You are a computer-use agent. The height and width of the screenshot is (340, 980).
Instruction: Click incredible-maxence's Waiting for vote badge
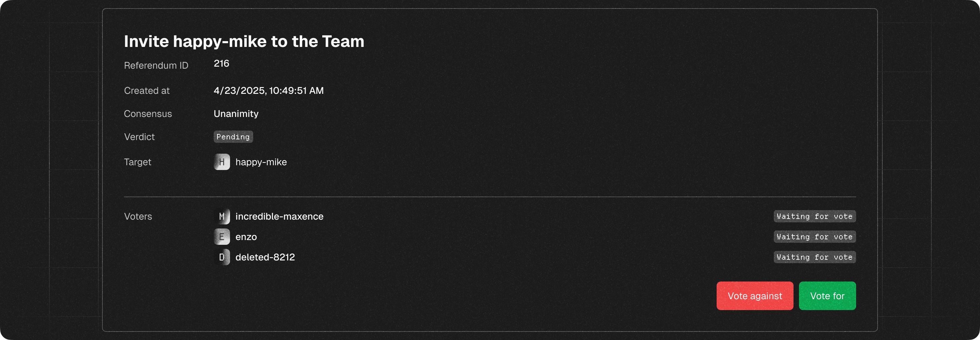pyautogui.click(x=814, y=216)
